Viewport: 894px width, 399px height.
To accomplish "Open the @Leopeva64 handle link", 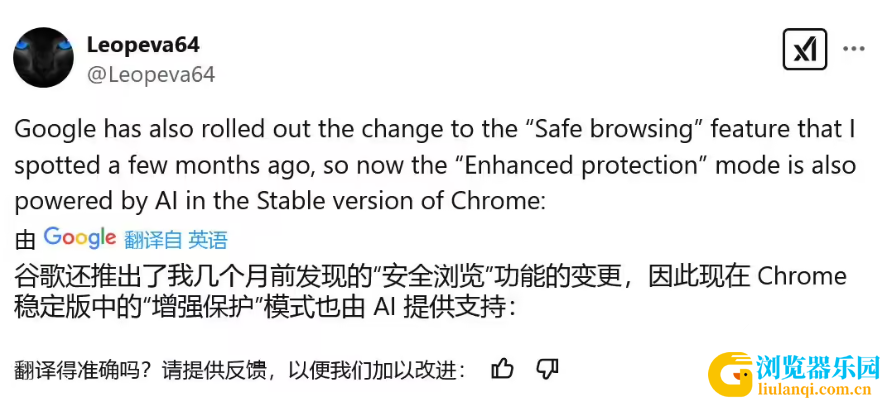I will click(151, 75).
